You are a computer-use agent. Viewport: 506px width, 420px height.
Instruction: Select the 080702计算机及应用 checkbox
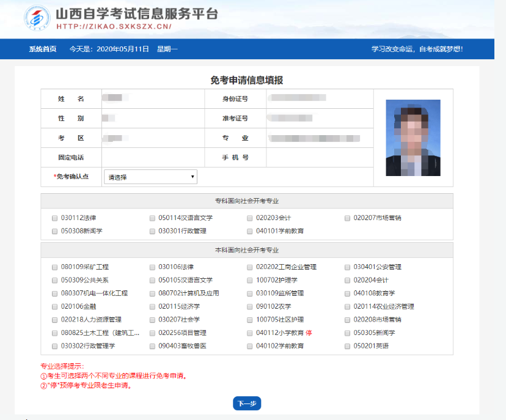click(152, 294)
